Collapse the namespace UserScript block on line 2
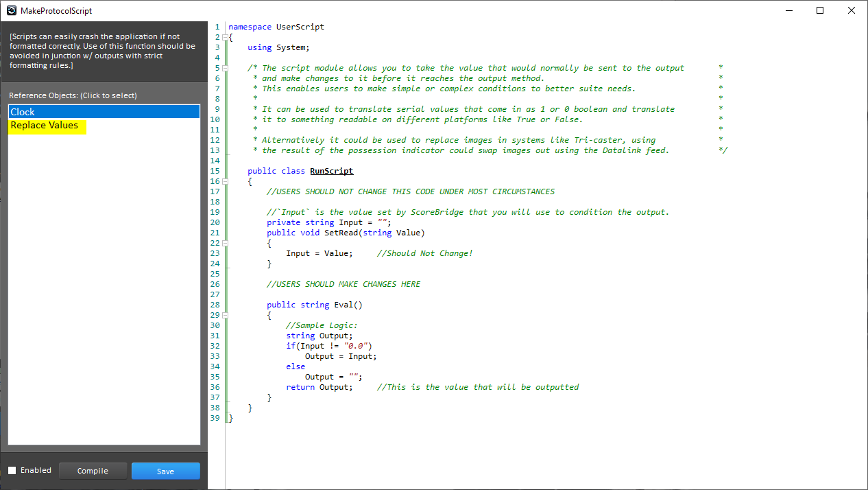 tap(225, 37)
